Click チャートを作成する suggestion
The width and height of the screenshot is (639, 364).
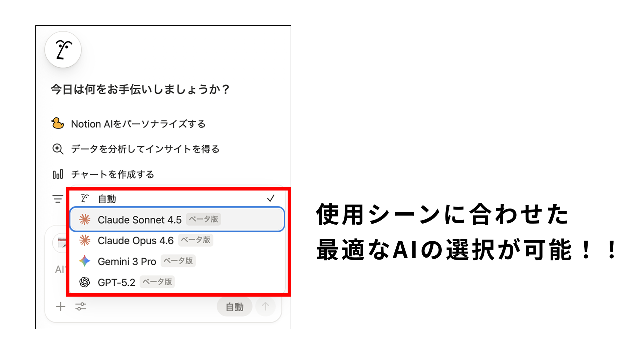point(112,174)
